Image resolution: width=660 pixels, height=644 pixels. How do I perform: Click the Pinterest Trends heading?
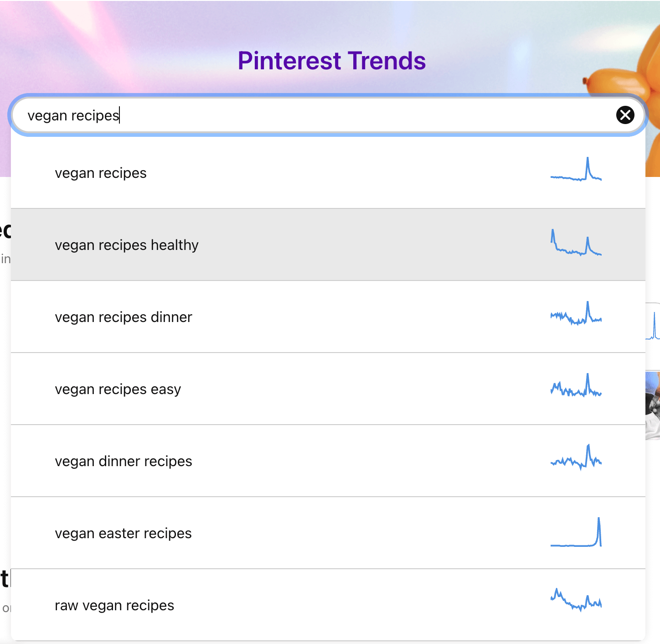(331, 61)
